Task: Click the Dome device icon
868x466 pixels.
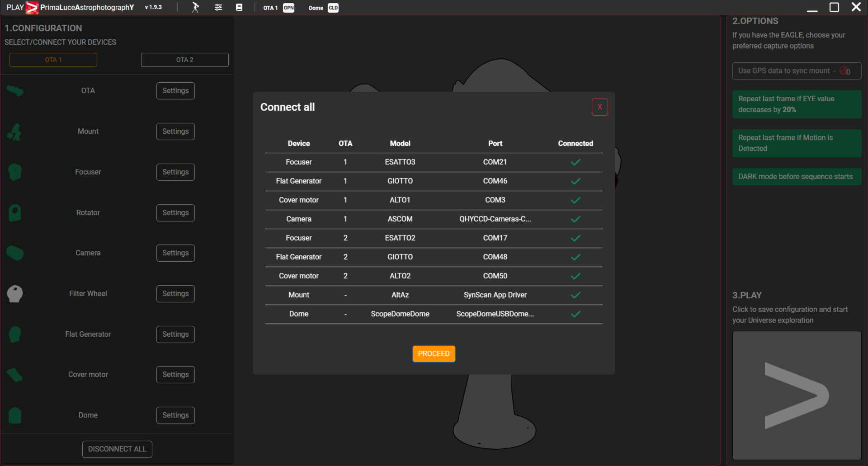Action: tap(15, 415)
